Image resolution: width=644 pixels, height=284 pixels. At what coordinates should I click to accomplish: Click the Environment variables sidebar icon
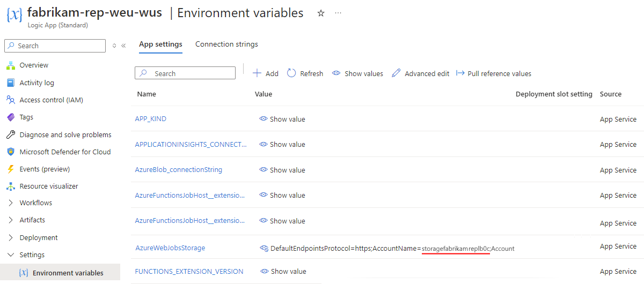coord(23,273)
